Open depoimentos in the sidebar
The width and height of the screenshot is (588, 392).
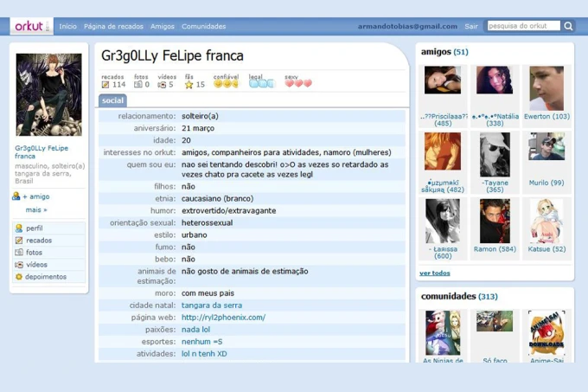pos(46,277)
